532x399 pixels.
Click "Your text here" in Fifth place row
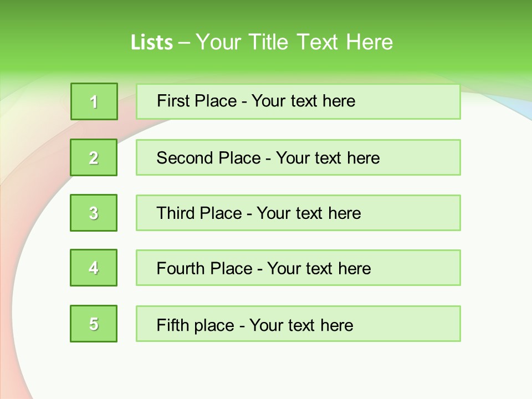coord(301,325)
